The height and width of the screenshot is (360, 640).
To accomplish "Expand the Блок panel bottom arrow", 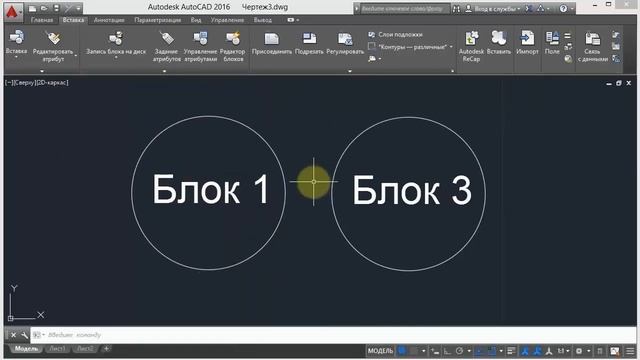I will (42, 71).
